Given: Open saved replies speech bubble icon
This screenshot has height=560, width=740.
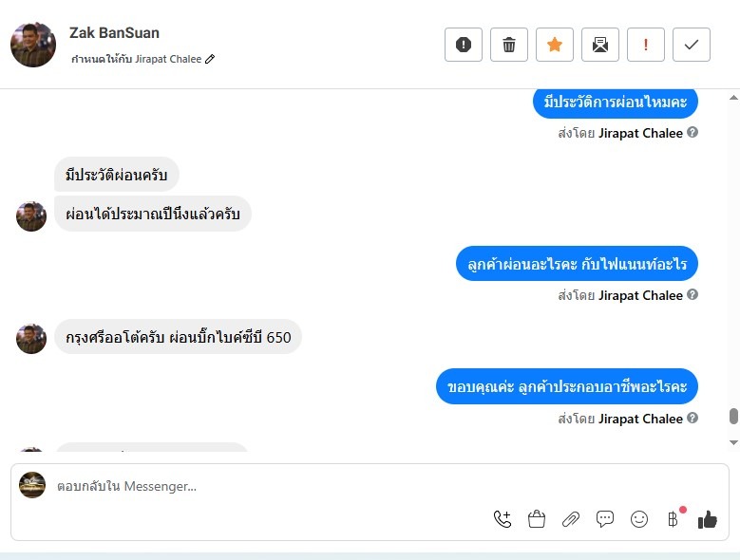Looking at the screenshot, I should (x=605, y=519).
